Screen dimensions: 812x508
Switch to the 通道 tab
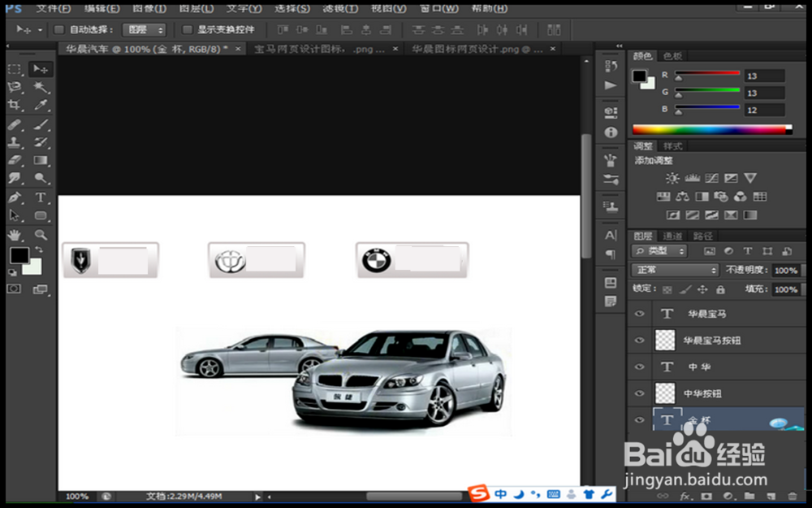click(672, 236)
